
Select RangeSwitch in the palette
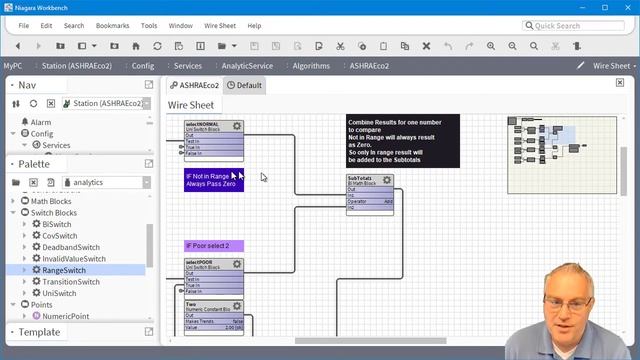pyautogui.click(x=64, y=270)
